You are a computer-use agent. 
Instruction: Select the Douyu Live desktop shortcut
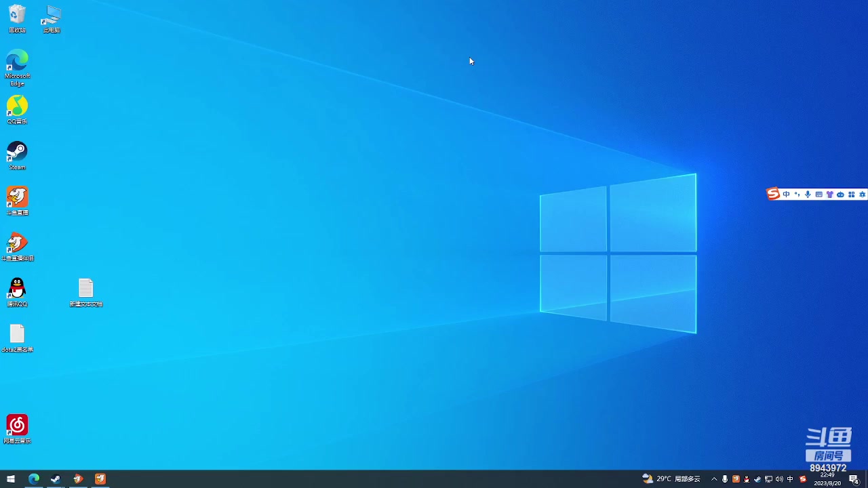(17, 201)
